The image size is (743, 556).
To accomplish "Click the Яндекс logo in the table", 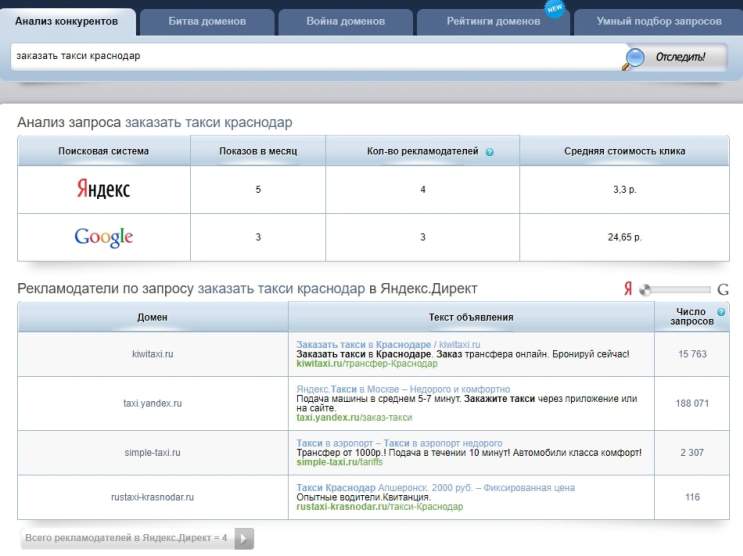I will tap(103, 189).
